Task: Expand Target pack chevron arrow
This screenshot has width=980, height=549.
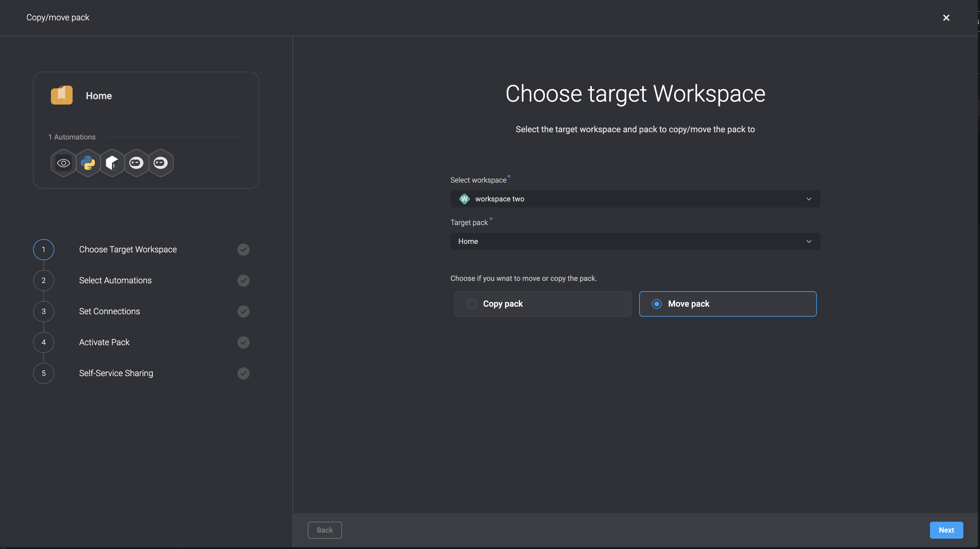Action: 809,241
